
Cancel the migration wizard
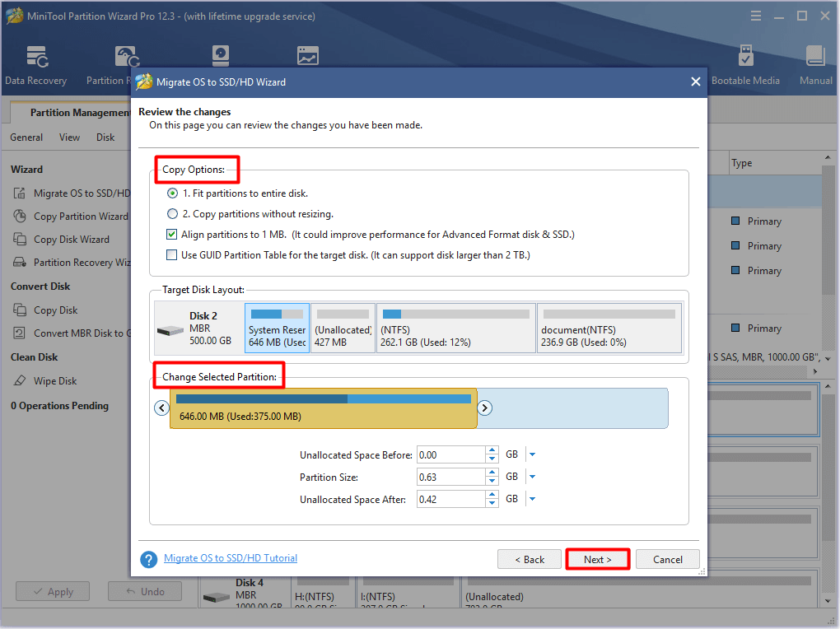668,559
